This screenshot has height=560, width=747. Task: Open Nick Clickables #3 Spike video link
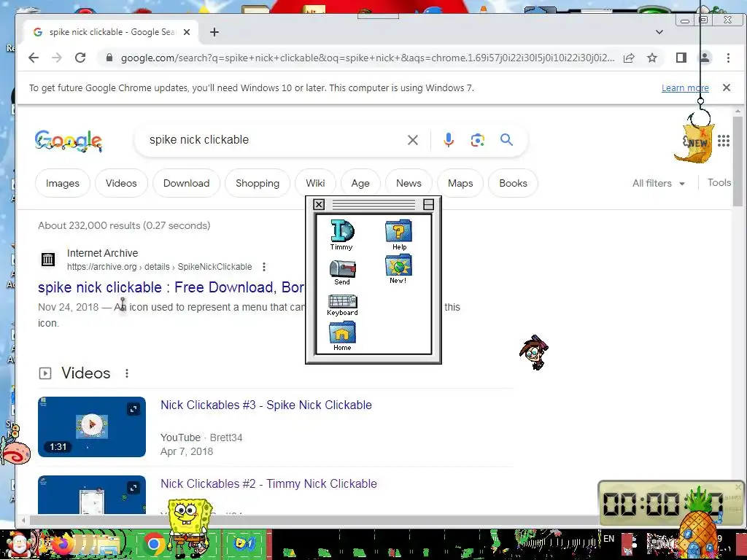click(266, 405)
